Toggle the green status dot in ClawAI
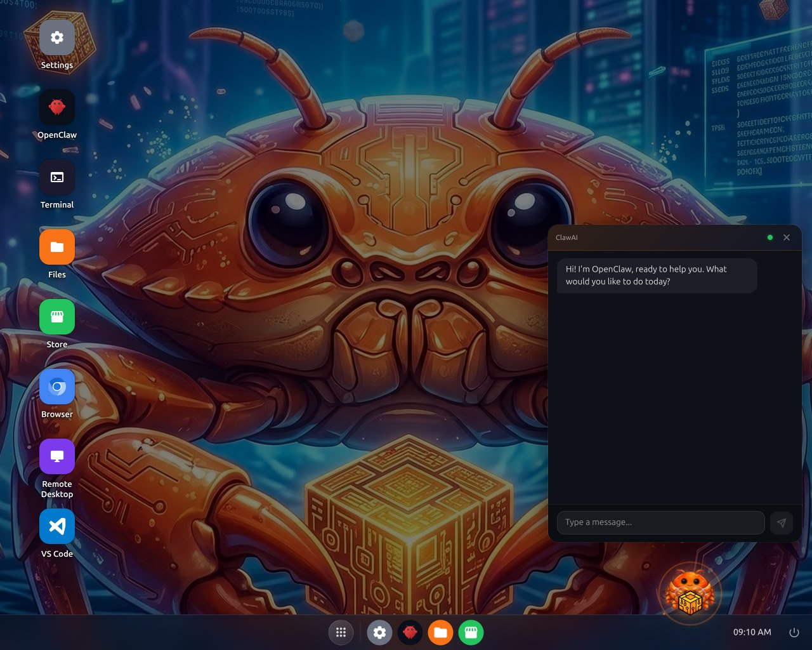The image size is (812, 650). [770, 237]
